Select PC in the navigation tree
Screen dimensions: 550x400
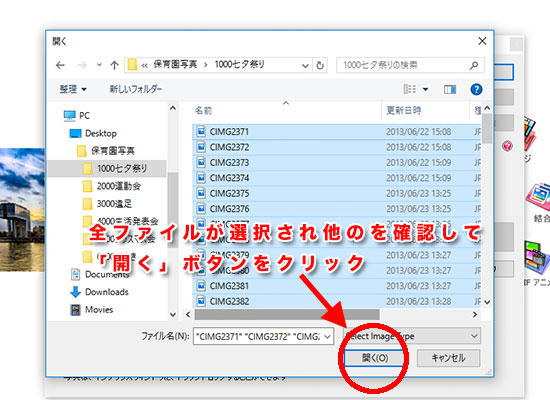[x=76, y=115]
